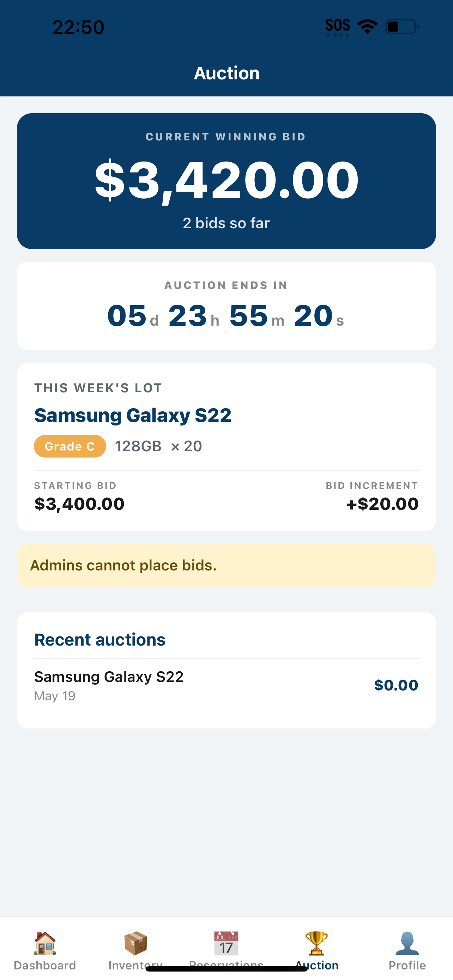This screenshot has width=453, height=980.
Task: Open the Profile silhouette icon
Action: pyautogui.click(x=407, y=943)
